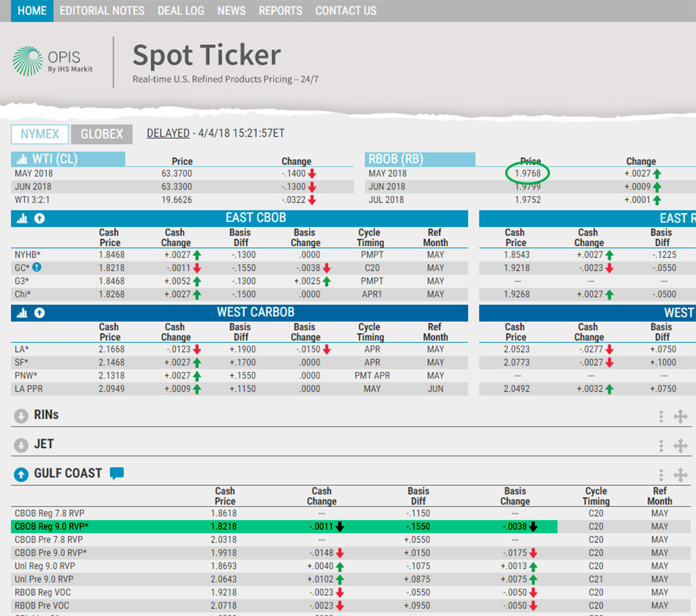This screenshot has height=616, width=696.
Task: Open the NEWS menu item
Action: pyautogui.click(x=232, y=11)
